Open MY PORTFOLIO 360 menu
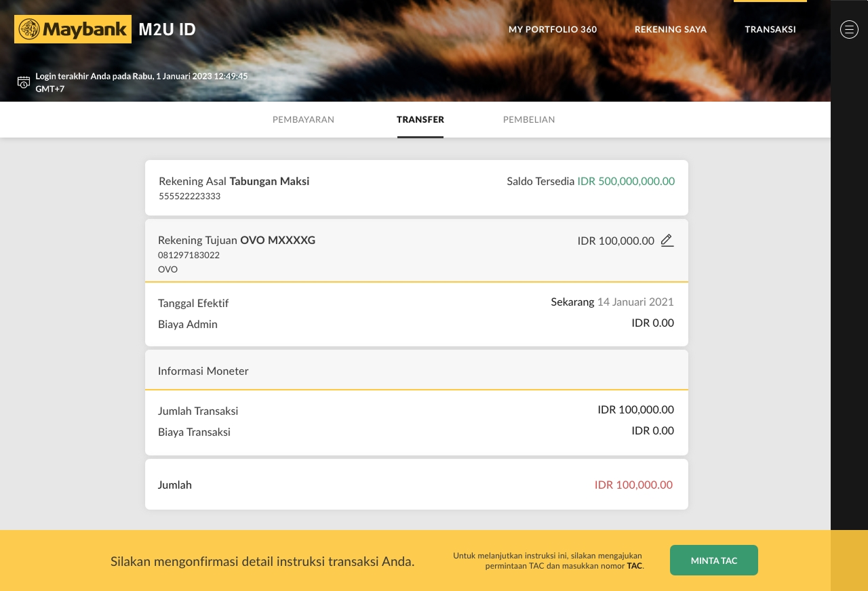This screenshot has width=868, height=591. 553,29
